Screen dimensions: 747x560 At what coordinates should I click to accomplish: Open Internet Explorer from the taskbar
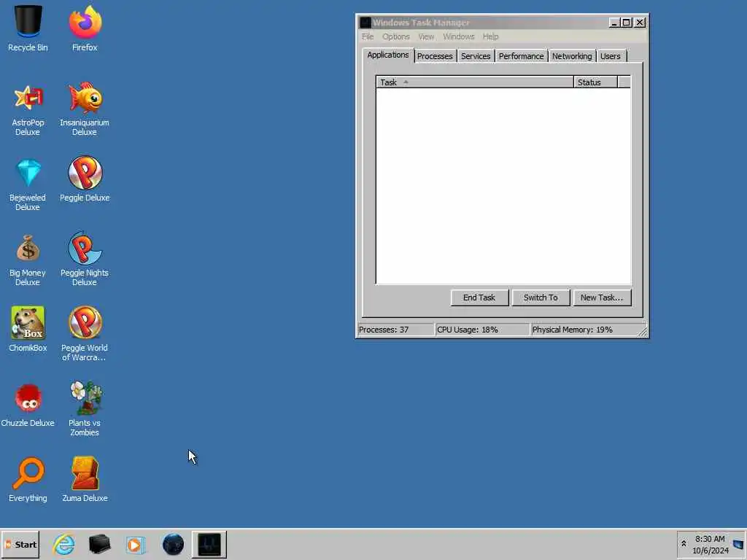click(63, 544)
